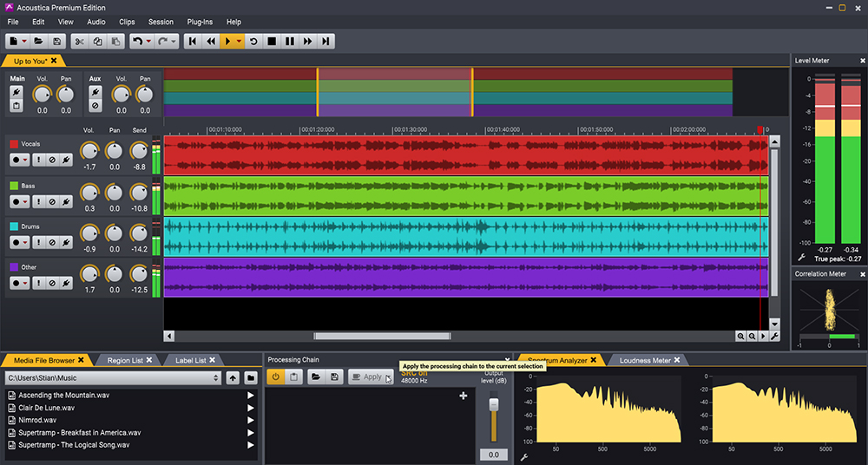Image resolution: width=868 pixels, height=465 pixels.
Task: Go up one folder in Media File Browser
Action: pos(233,378)
